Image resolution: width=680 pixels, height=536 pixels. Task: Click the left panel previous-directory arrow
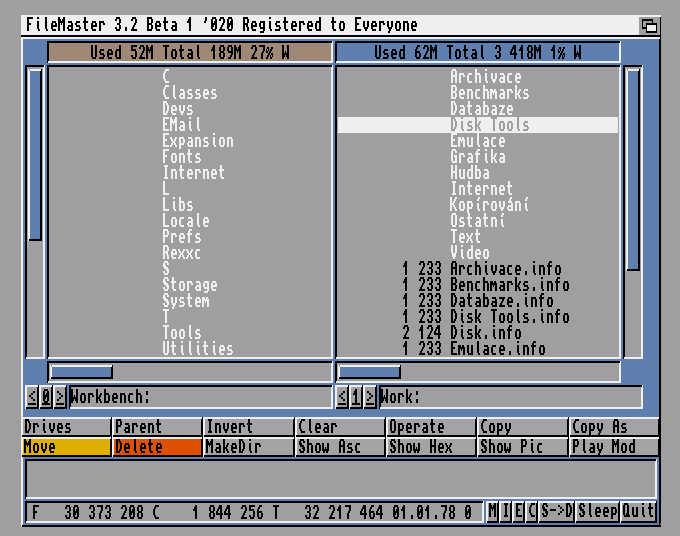coord(32,397)
